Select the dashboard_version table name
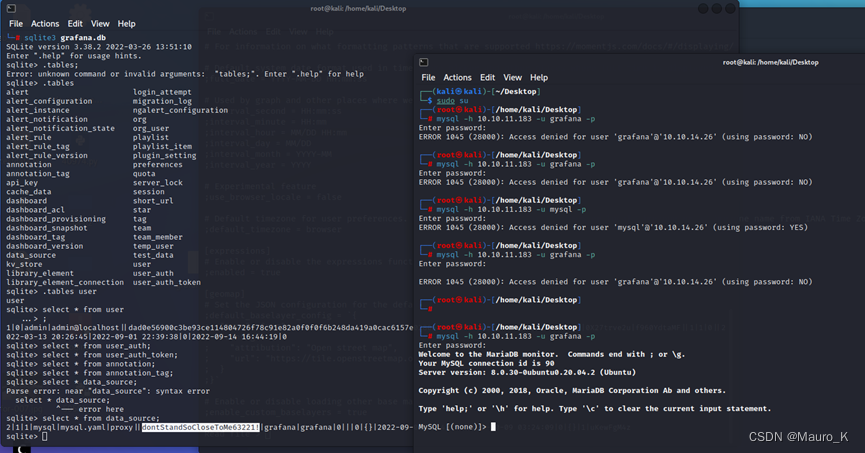 click(x=45, y=246)
